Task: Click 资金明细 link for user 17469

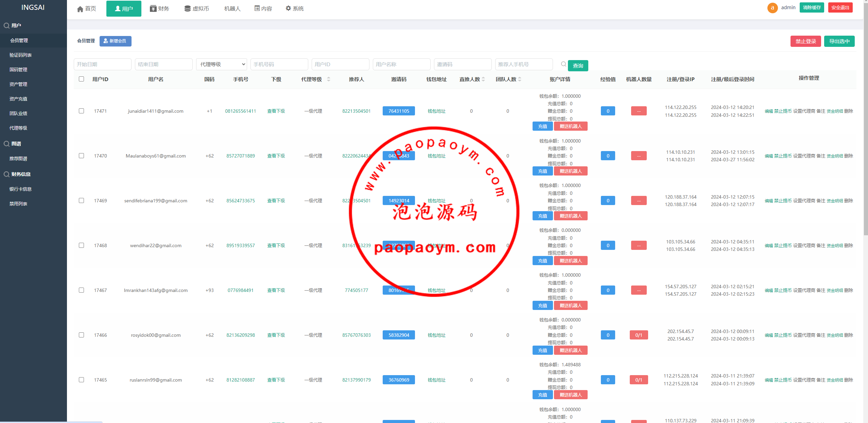Action: pos(835,201)
